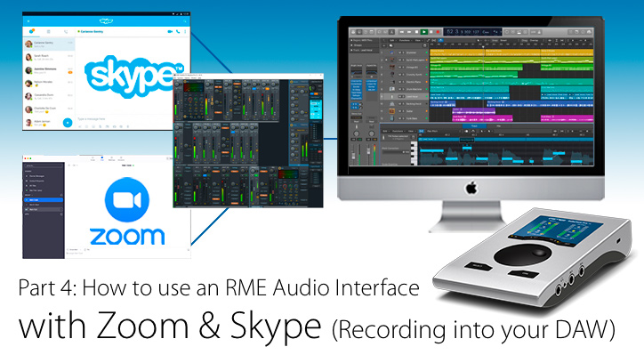Open the Skype contacts tab
The width and height of the screenshot is (644, 363).
[48, 31]
